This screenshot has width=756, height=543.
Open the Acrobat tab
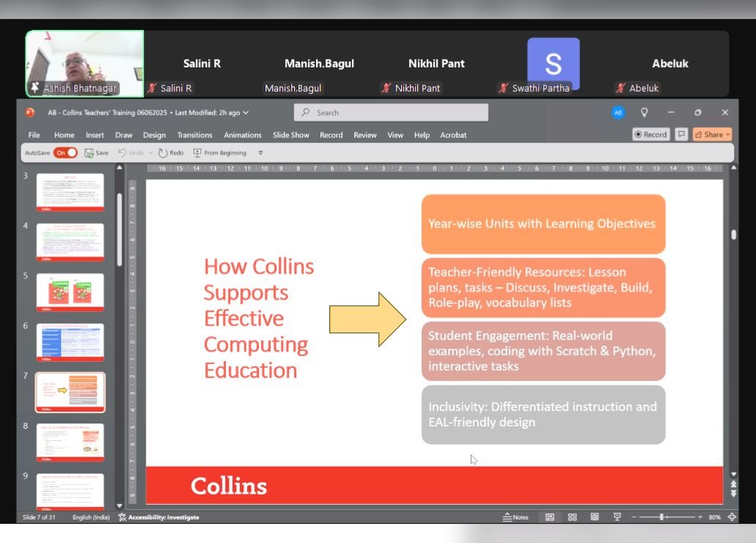453,135
